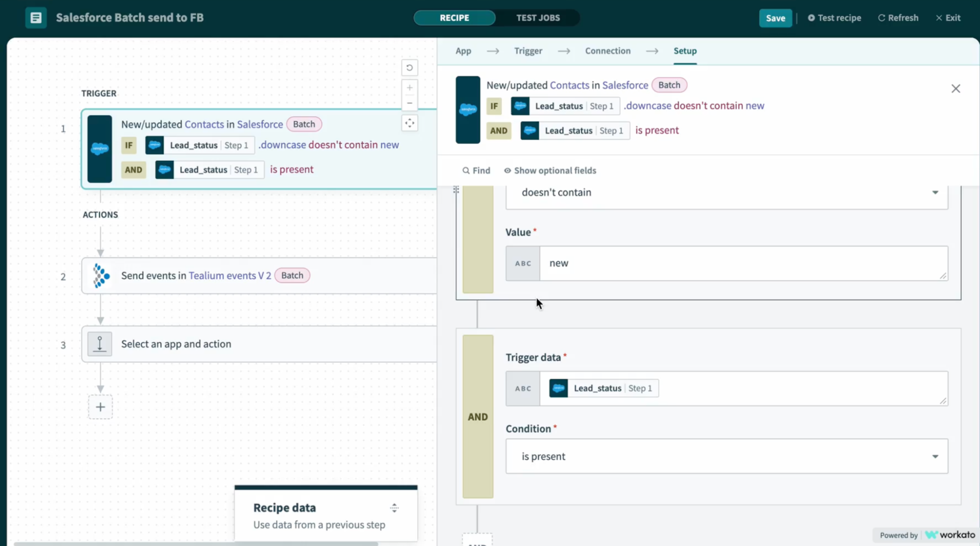Click the Save button
The width and height of the screenshot is (980, 546).
(775, 18)
